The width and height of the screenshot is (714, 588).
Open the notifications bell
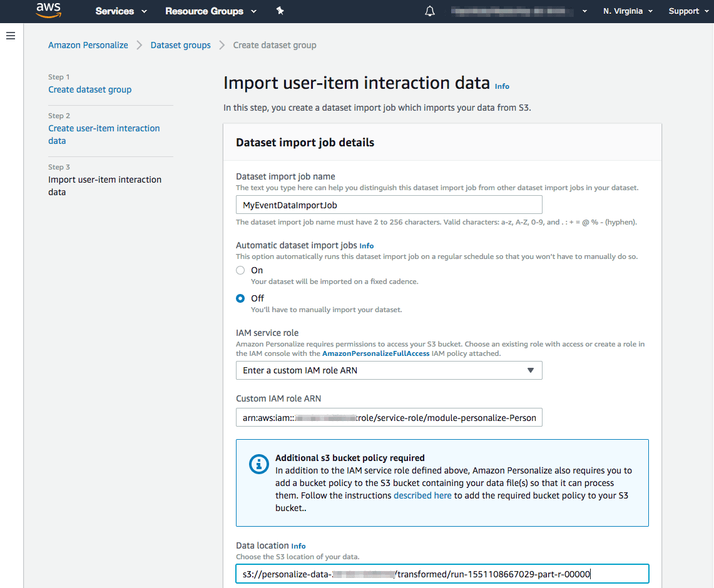[429, 11]
